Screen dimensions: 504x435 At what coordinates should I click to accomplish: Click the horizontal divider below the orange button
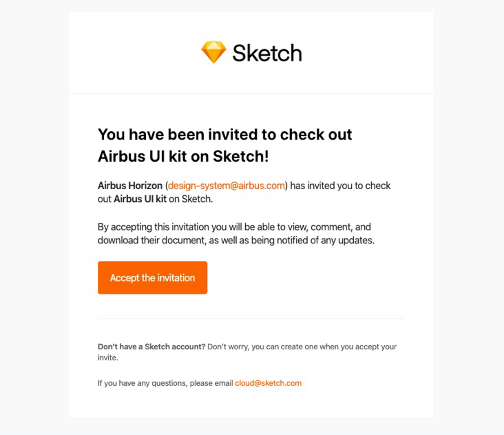pyautogui.click(x=251, y=319)
